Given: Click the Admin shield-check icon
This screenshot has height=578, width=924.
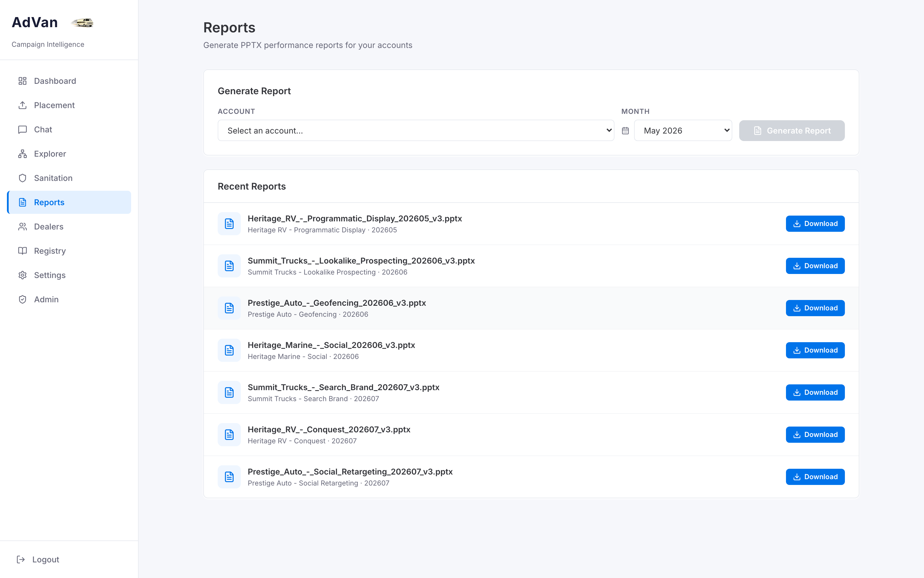Looking at the screenshot, I should click(x=23, y=299).
